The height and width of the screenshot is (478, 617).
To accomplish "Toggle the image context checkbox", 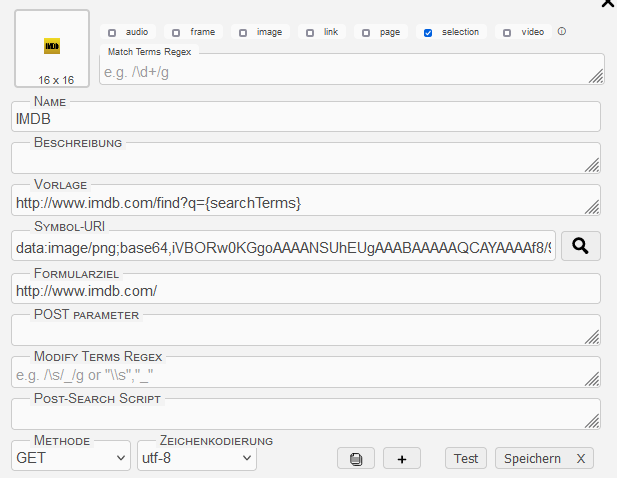I will click(x=243, y=33).
